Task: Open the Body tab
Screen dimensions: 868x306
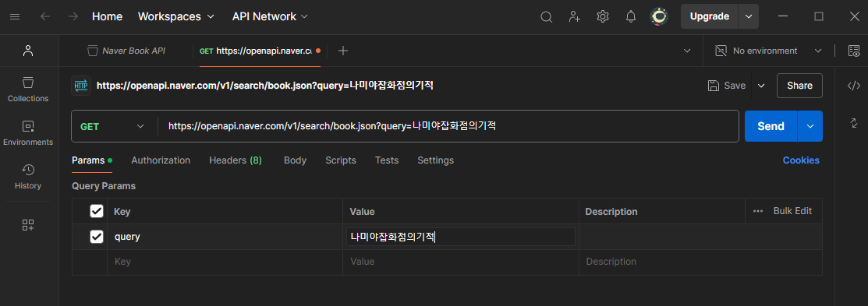Action: point(295,160)
